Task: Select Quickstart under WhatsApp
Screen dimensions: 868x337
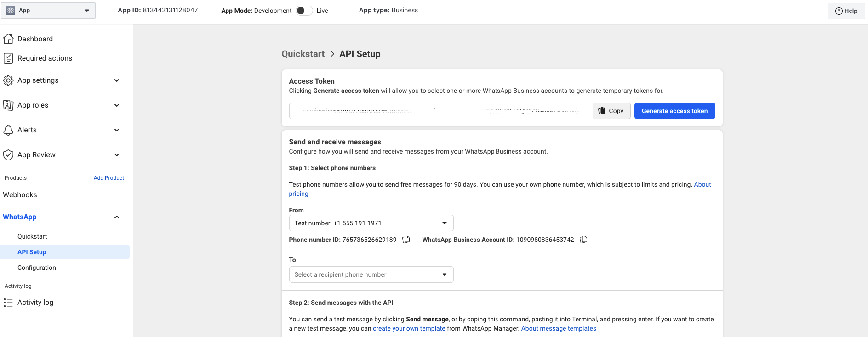Action: pos(32,236)
